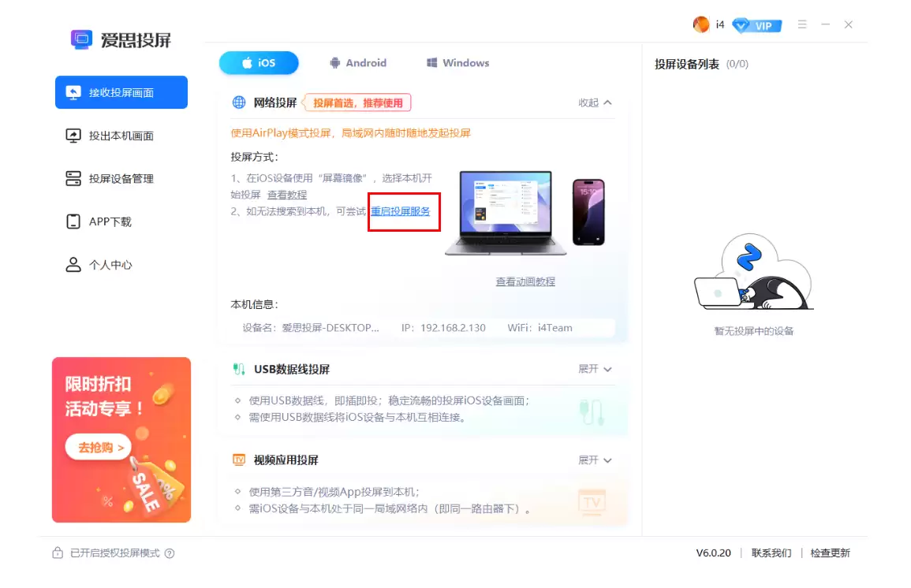Click the faded TV icon at right
Image resolution: width=911 pixels, height=588 pixels.
592,501
